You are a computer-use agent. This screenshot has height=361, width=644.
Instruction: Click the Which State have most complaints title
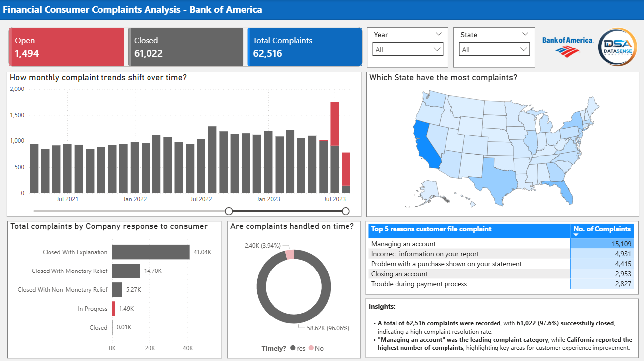click(444, 78)
